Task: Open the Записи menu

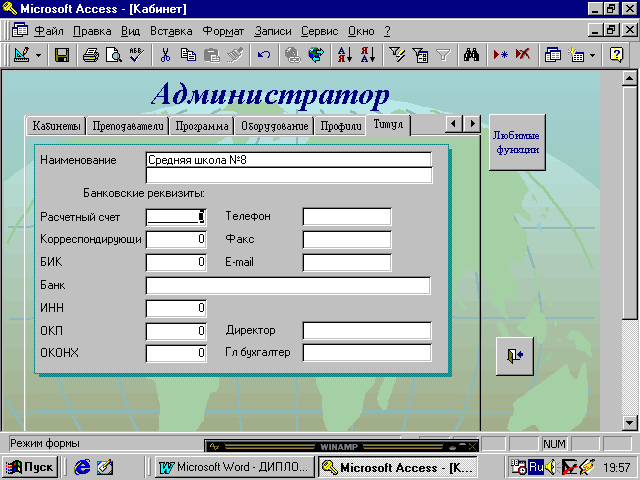Action: click(x=273, y=31)
